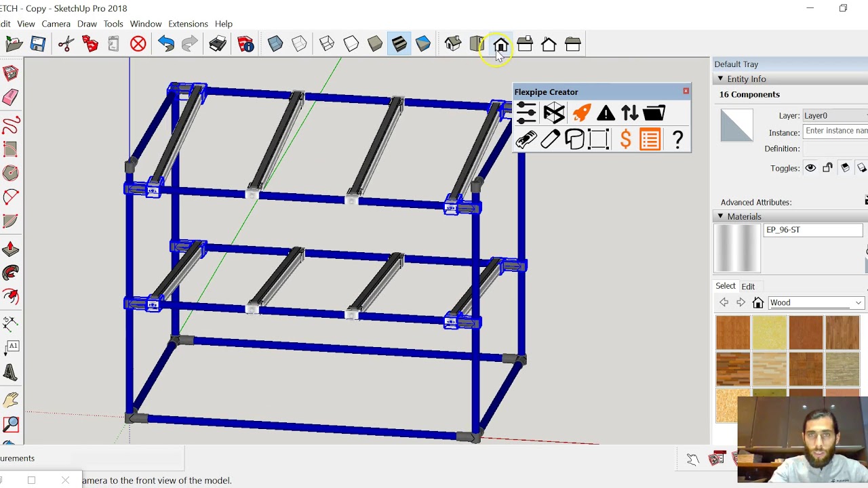Open the Tools menu

pos(113,24)
